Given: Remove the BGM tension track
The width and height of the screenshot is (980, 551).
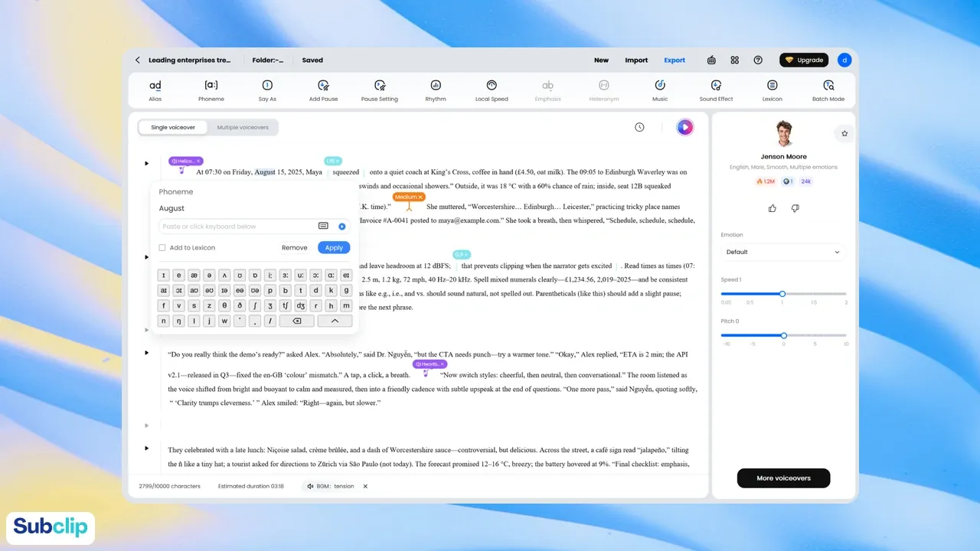Looking at the screenshot, I should point(365,486).
